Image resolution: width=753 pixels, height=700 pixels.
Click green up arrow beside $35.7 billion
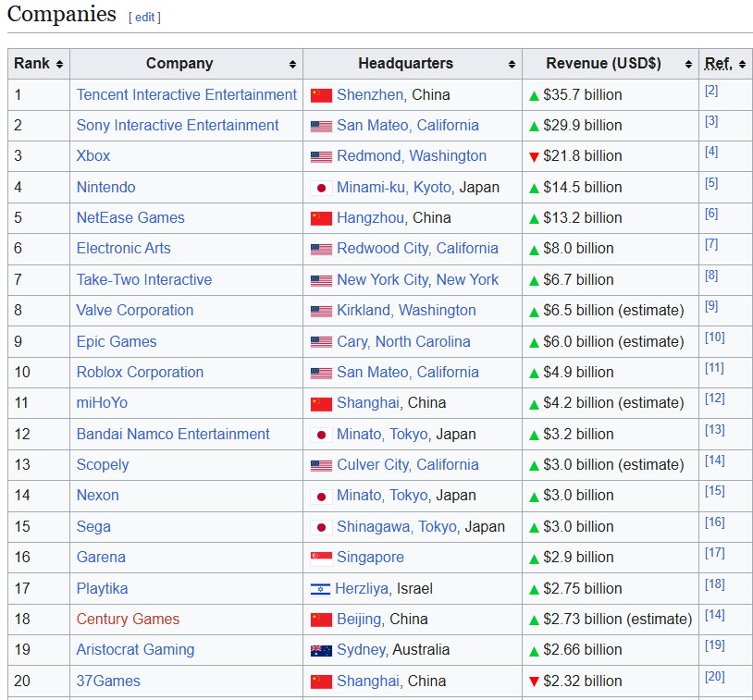[534, 96]
